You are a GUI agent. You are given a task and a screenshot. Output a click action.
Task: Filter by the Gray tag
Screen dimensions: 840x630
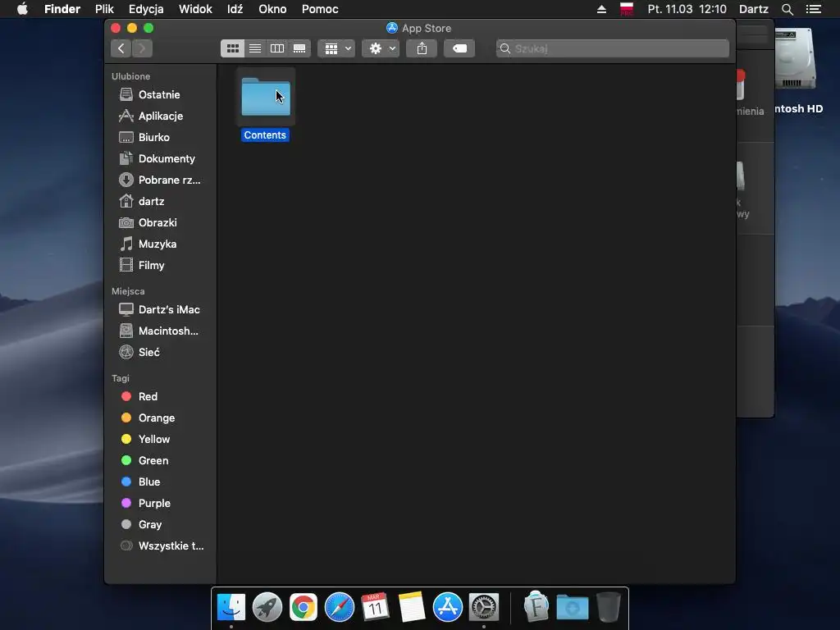pos(150,525)
